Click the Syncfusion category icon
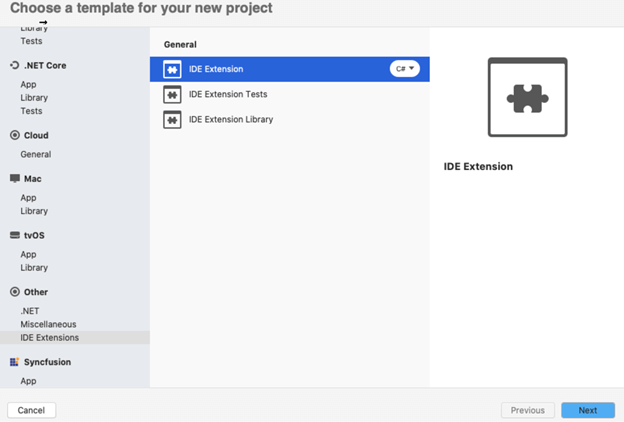The height and width of the screenshot is (422, 624). (x=14, y=362)
